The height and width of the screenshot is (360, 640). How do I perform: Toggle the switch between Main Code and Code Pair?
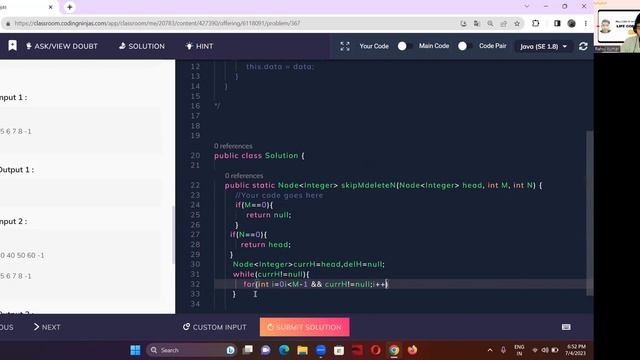point(464,46)
